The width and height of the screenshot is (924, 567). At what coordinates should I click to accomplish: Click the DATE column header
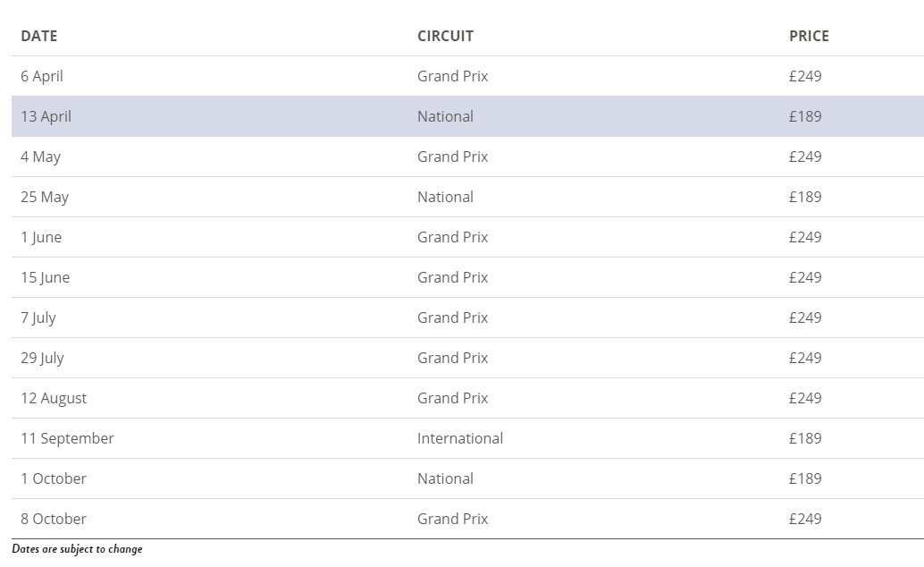pos(39,36)
